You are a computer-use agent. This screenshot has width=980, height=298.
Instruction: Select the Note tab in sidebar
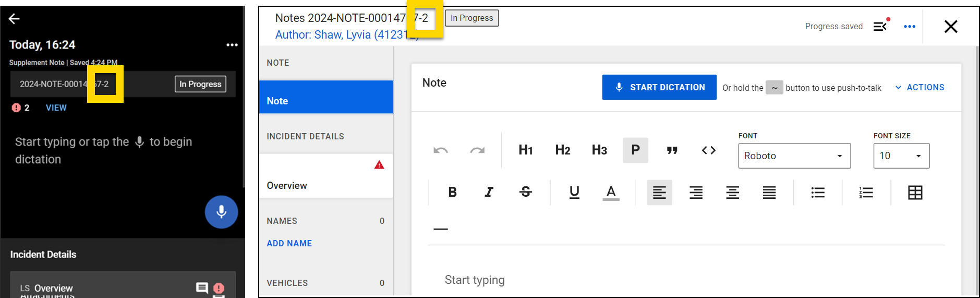click(x=326, y=101)
